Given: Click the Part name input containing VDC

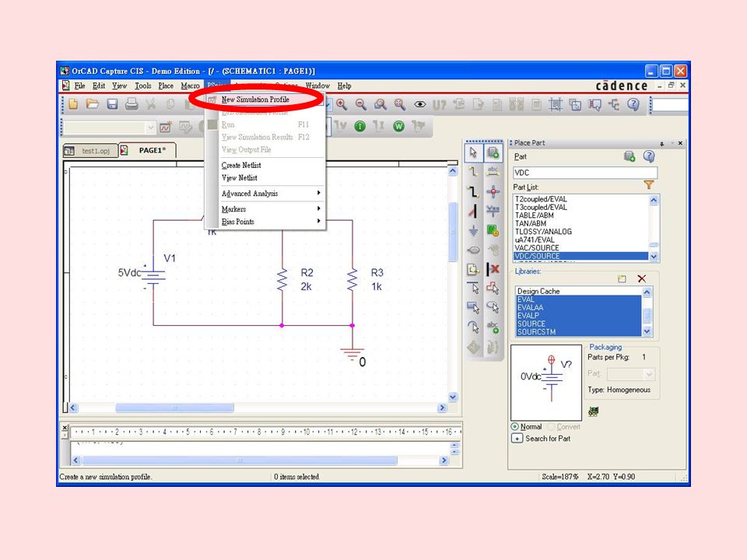Looking at the screenshot, I should (585, 173).
